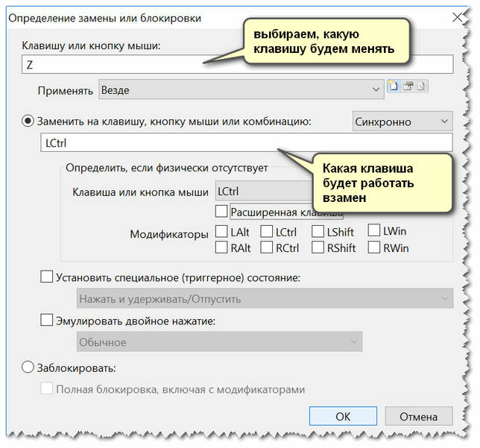The width and height of the screenshot is (480, 448).
Task: Enable the LAlt modifier checkbox
Action: (221, 232)
